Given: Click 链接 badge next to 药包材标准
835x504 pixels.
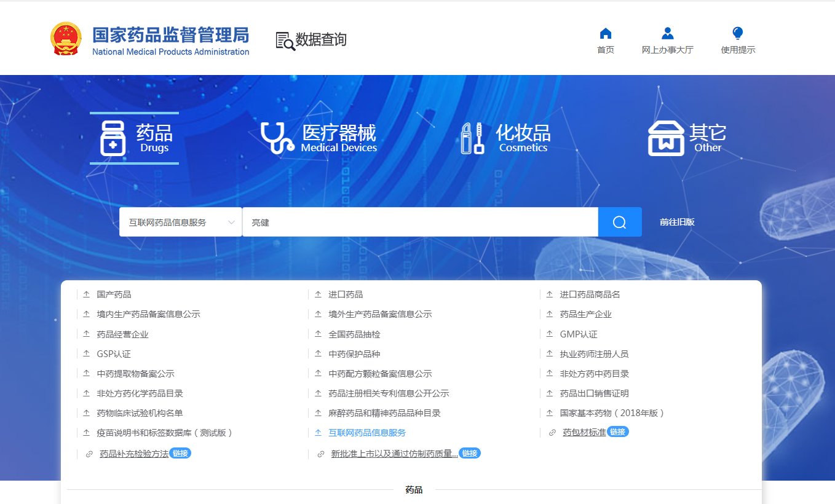Looking at the screenshot, I should point(618,432).
